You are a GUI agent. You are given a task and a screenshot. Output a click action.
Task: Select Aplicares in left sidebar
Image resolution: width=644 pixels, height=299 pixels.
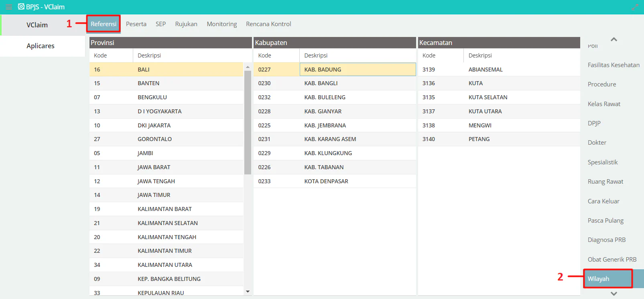(43, 46)
